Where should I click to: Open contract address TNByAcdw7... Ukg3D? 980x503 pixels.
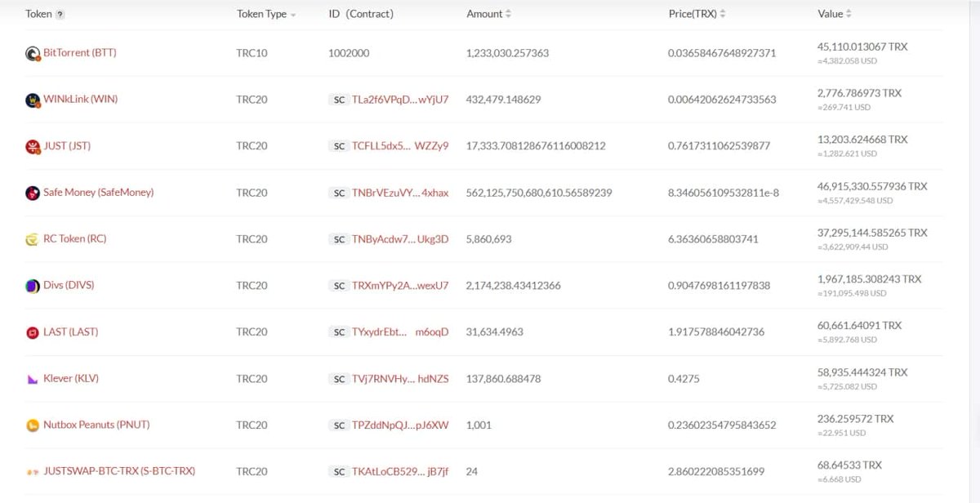click(x=400, y=239)
